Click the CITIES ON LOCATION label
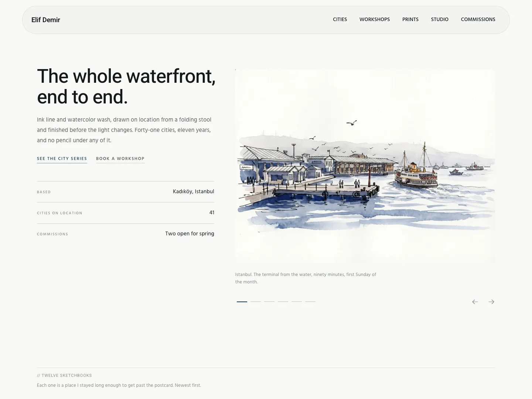The height and width of the screenshot is (399, 532). pyautogui.click(x=59, y=213)
